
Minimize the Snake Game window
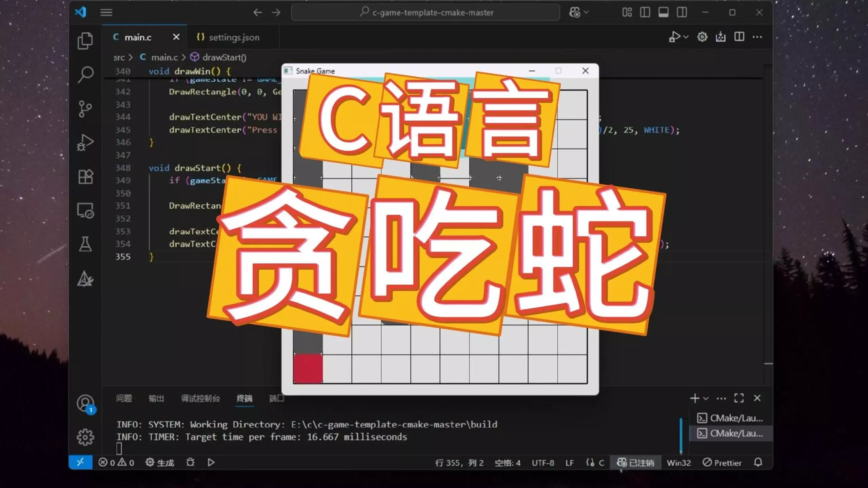[x=532, y=71]
